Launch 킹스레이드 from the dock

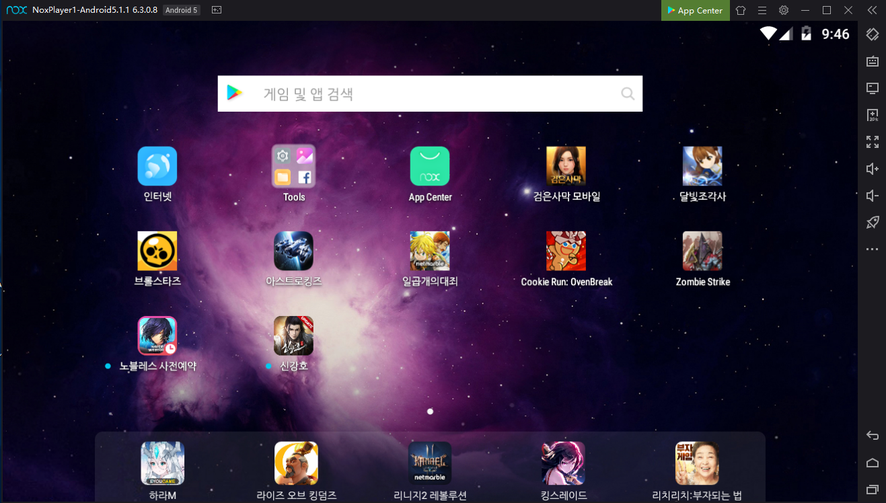pos(563,463)
